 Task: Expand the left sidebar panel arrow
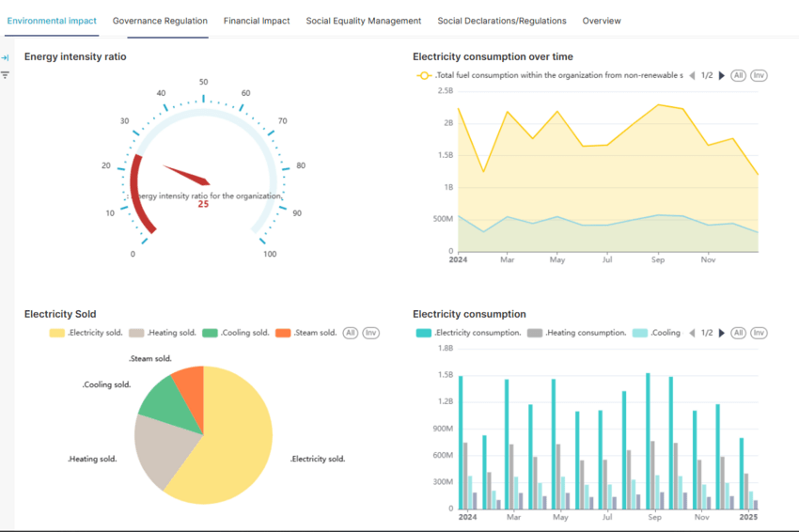click(x=6, y=58)
